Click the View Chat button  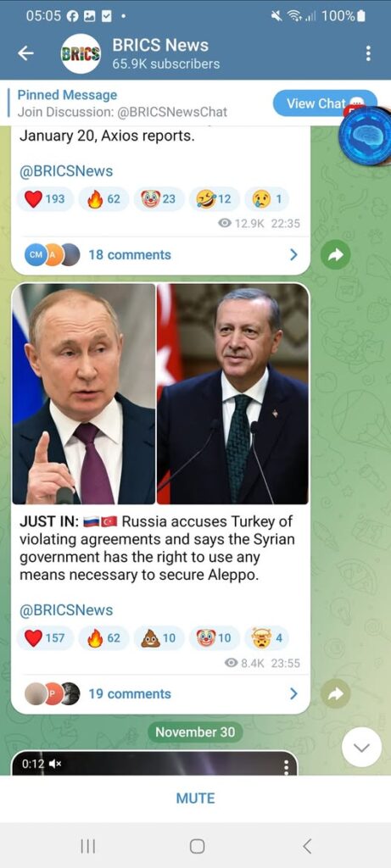point(325,103)
